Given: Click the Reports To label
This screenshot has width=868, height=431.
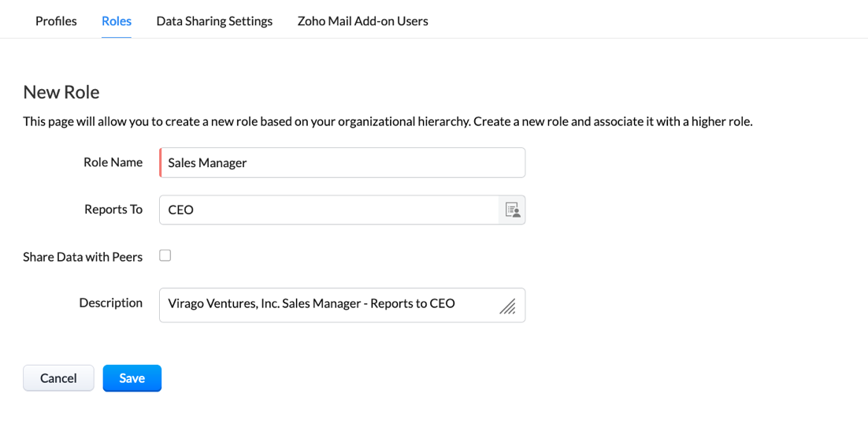Looking at the screenshot, I should (113, 210).
